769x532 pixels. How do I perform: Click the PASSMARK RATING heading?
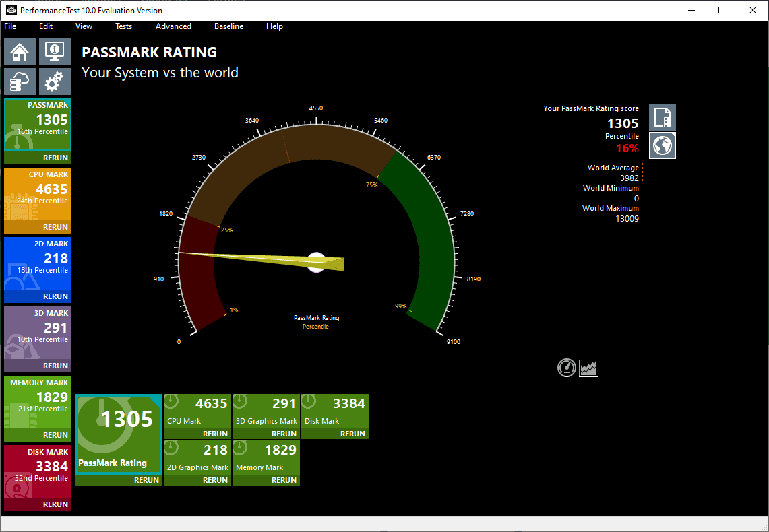(149, 53)
